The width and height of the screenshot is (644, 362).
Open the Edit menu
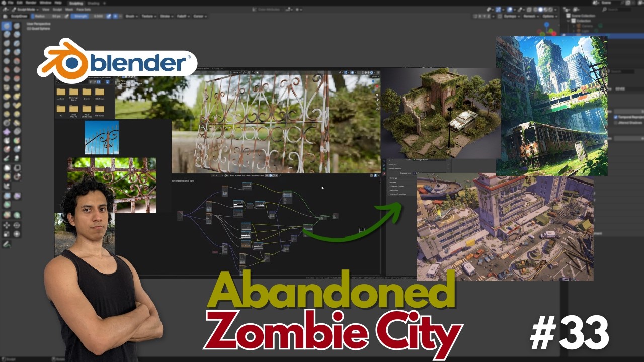tap(20, 3)
